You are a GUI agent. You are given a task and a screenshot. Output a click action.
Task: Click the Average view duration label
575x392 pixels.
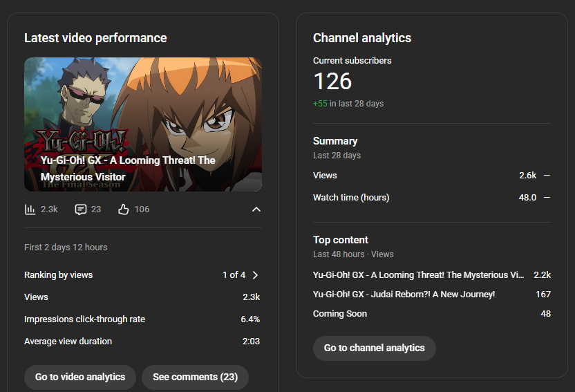(68, 342)
